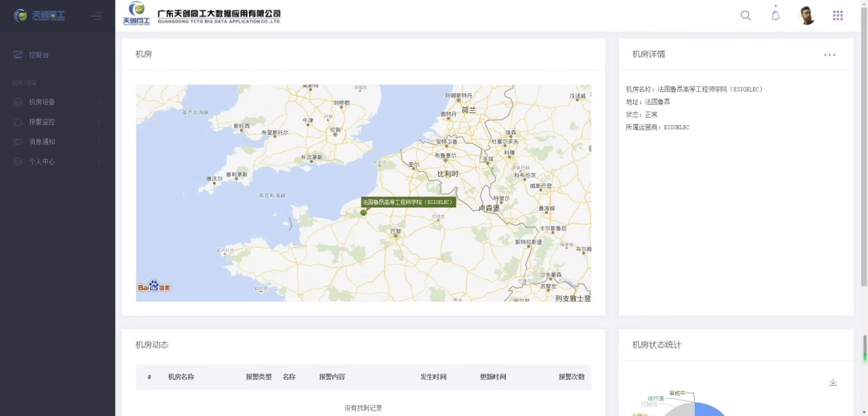
Task: Click the user avatar photo
Action: [x=807, y=16]
